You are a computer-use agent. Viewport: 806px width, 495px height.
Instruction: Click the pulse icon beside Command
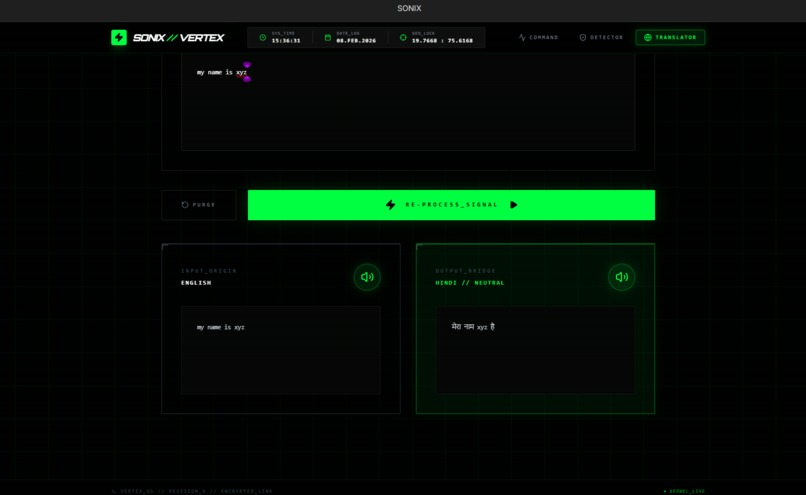click(x=522, y=38)
